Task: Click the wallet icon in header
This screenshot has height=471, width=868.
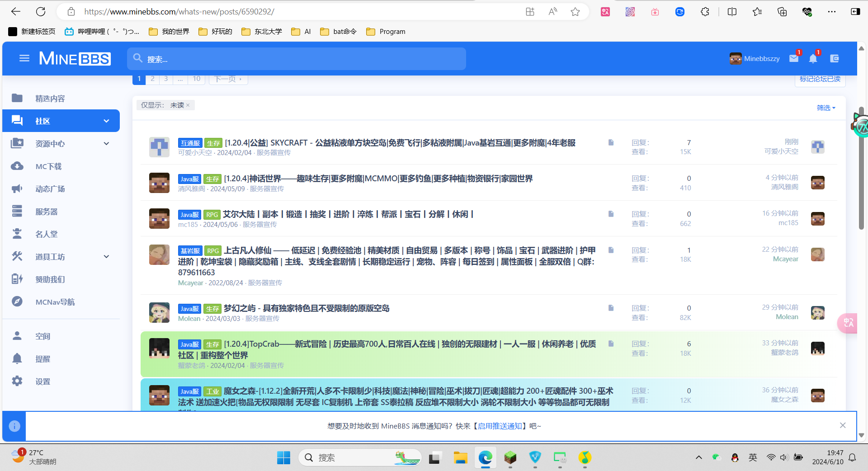Action: [x=835, y=59]
